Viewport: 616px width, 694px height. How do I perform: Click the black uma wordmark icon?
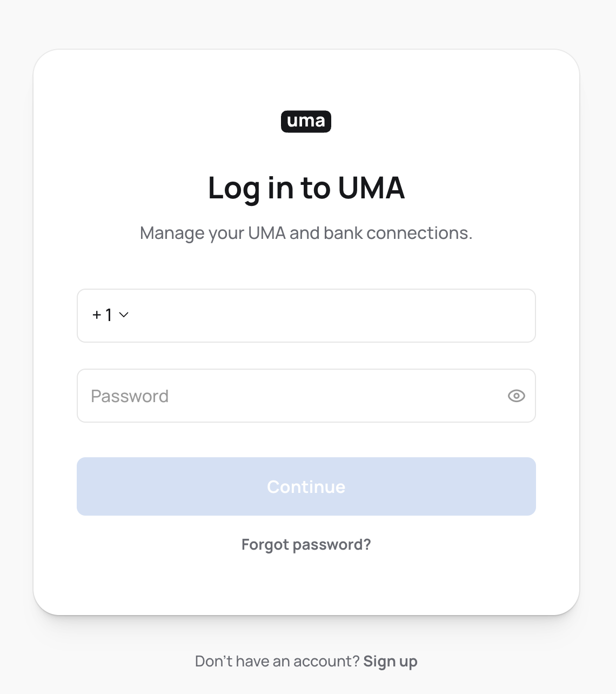[306, 122]
